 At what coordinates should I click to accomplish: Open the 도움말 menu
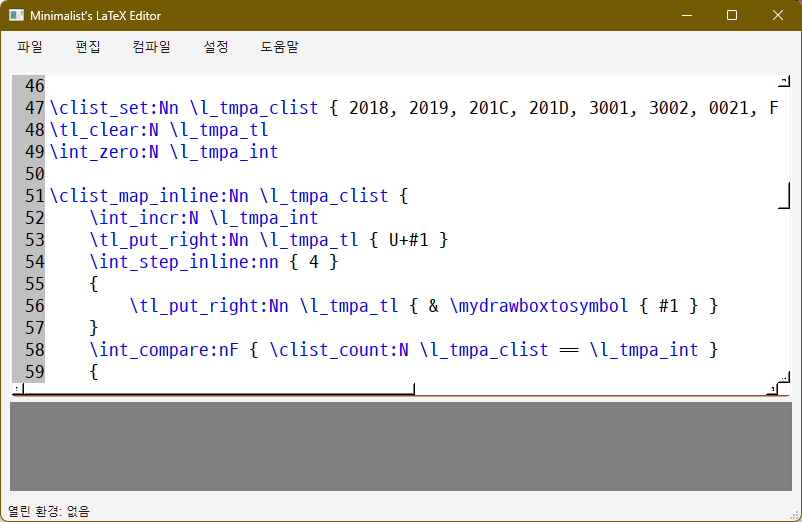click(279, 47)
